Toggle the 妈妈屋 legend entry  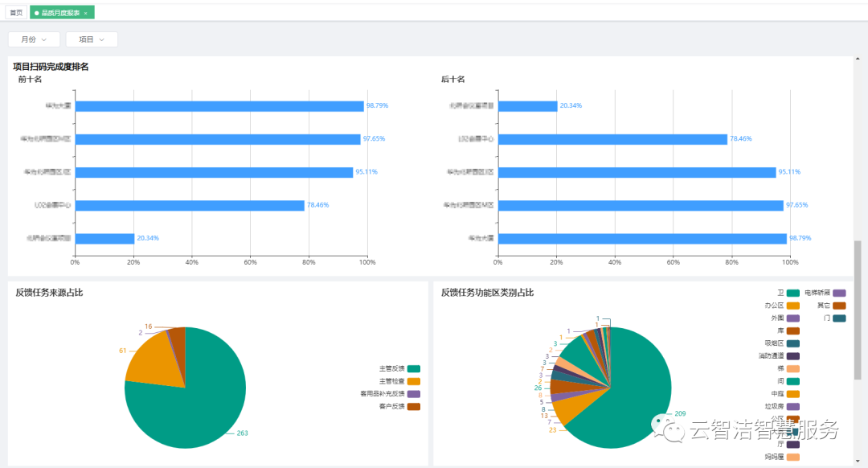(792, 457)
